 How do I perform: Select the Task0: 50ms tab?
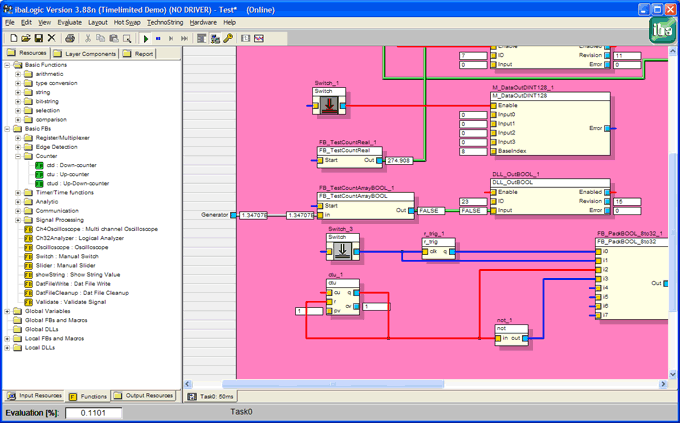210,396
